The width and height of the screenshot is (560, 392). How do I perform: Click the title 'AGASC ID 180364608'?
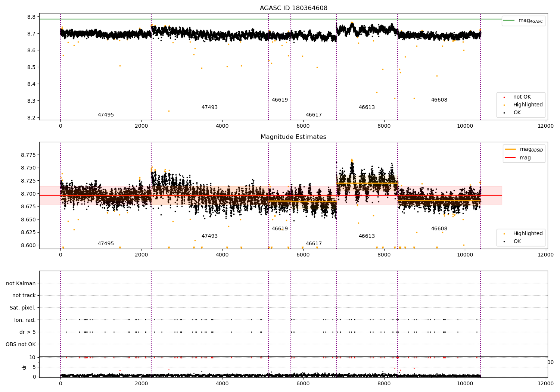293,8
